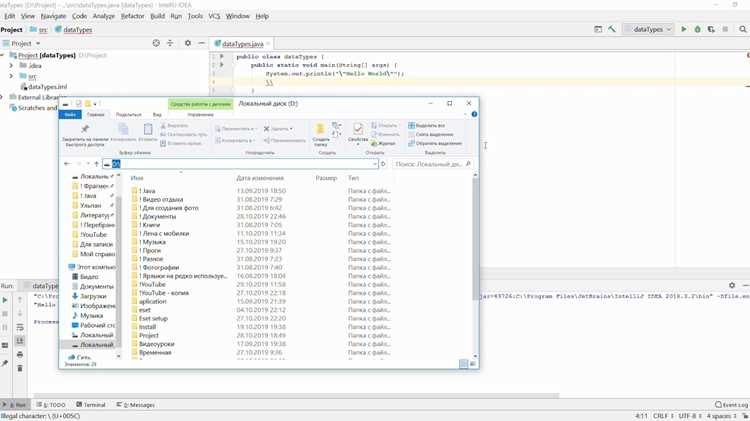750x421 pixels.
Task: Expand the src folder in project tree
Action: [x=11, y=76]
